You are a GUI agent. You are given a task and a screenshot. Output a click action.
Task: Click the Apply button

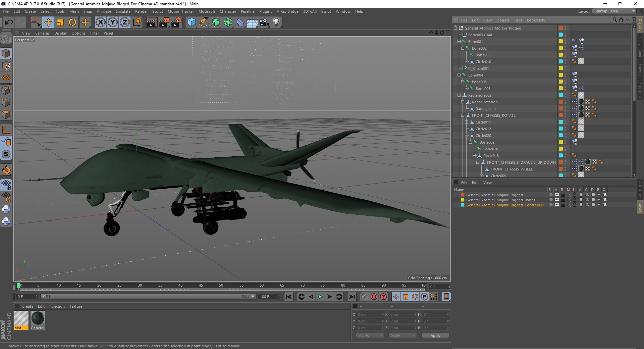[x=435, y=336]
